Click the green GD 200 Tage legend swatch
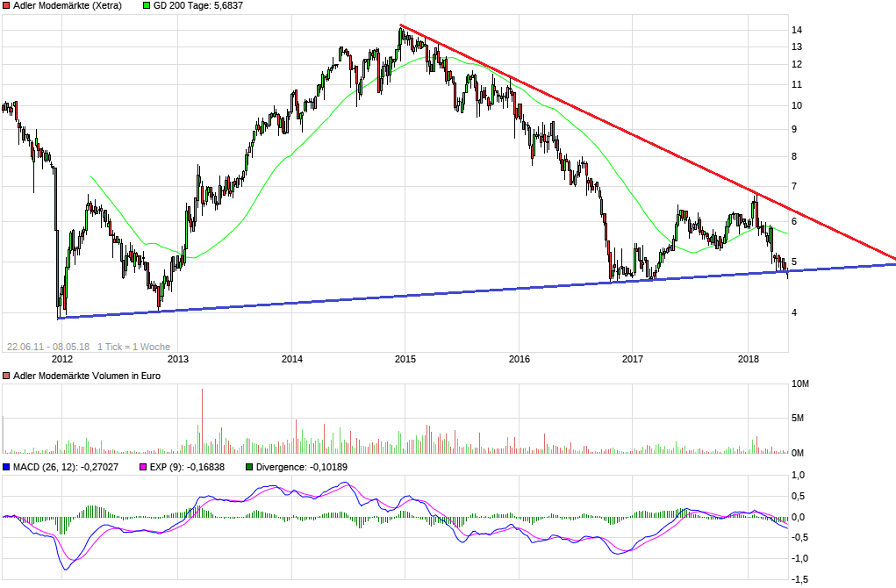Viewport: 896px width, 588px height. pos(147,5)
